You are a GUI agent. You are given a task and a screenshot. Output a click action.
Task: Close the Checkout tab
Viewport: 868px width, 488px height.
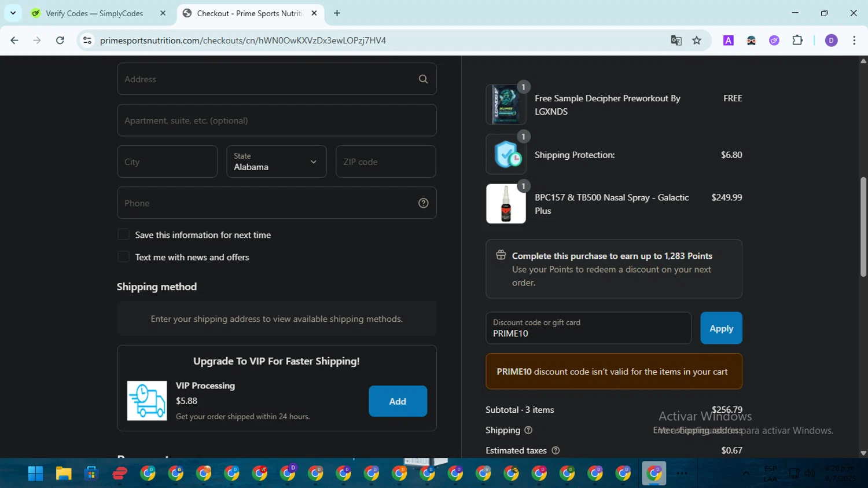pos(314,13)
